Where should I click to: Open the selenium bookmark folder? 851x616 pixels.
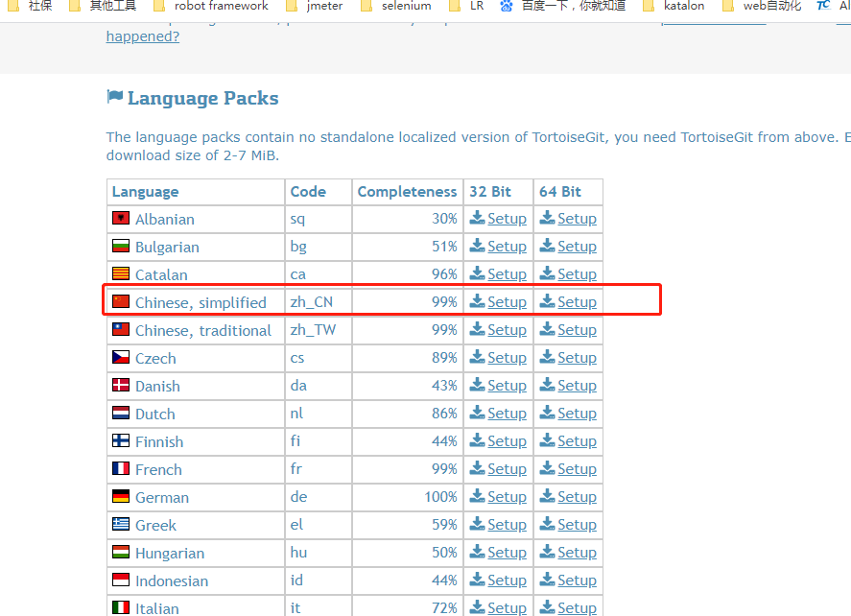[397, 6]
